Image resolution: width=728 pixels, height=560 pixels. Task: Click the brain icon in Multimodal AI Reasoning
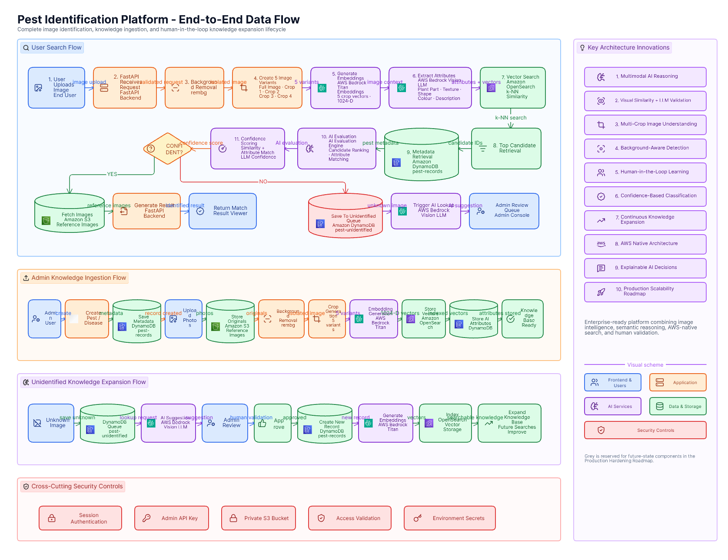(x=601, y=77)
